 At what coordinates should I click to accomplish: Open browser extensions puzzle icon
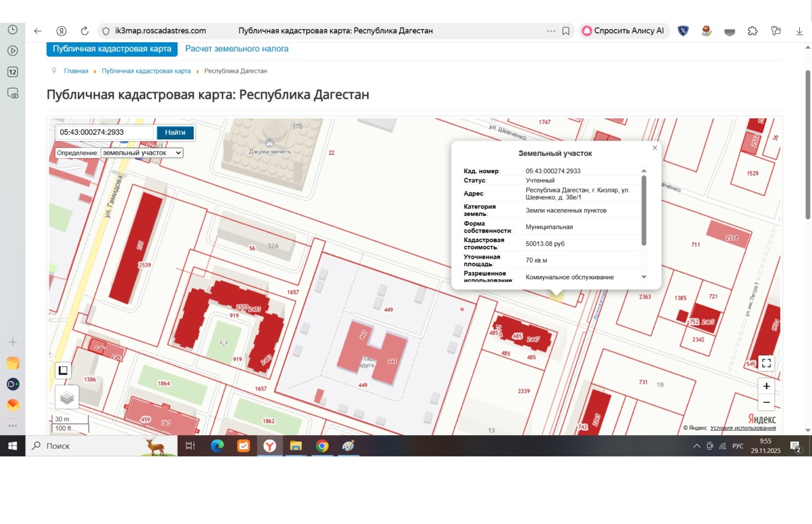click(753, 31)
